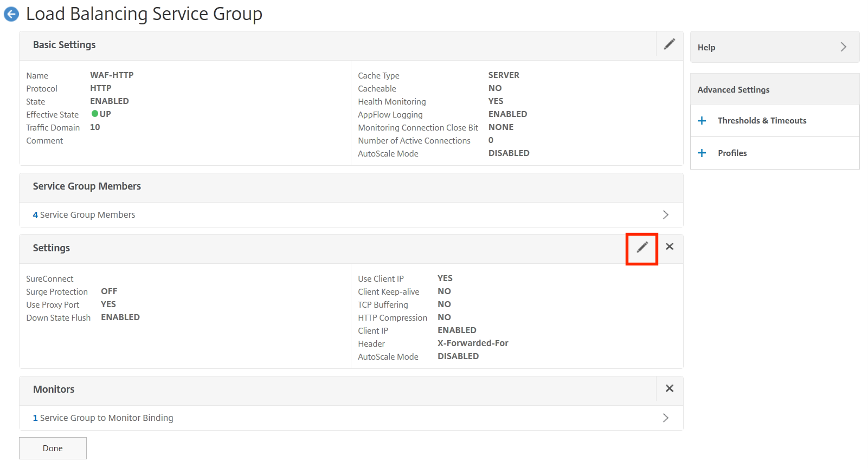Click the Service Group Members section header
This screenshot has width=868, height=468.
pyautogui.click(x=87, y=186)
